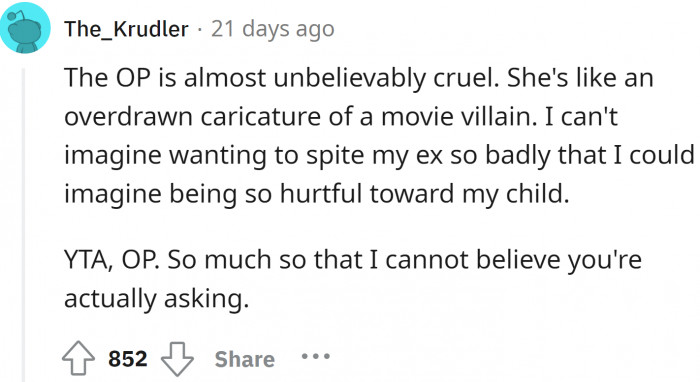700x382 pixels.
Task: Click the words 'actually asking.' at comment end
Action: pos(156,299)
